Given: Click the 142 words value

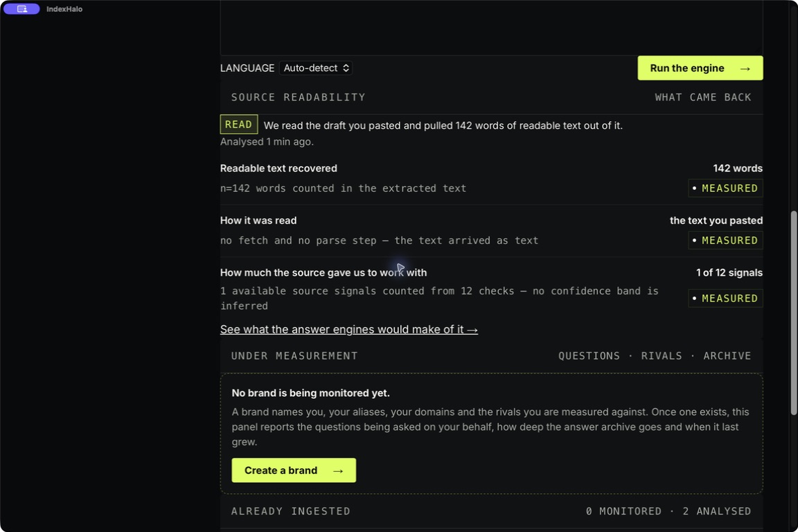Looking at the screenshot, I should [x=738, y=168].
